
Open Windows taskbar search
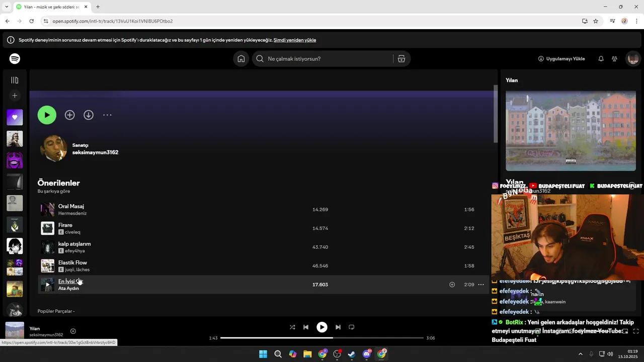278,354
